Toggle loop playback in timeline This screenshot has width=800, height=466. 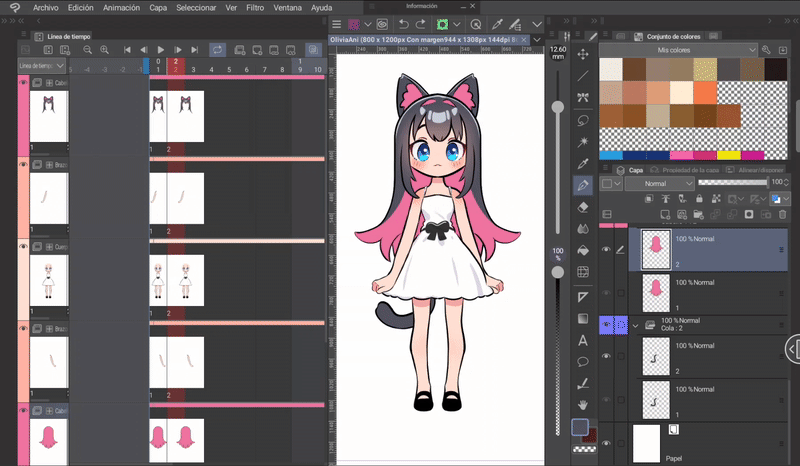(x=217, y=49)
